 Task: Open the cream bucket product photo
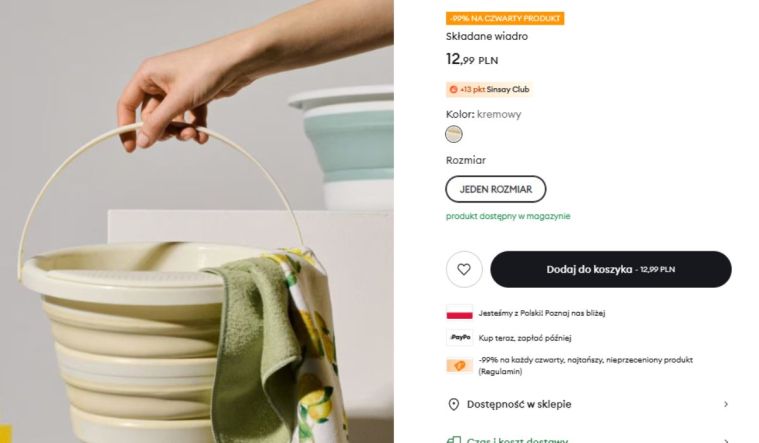click(197, 221)
